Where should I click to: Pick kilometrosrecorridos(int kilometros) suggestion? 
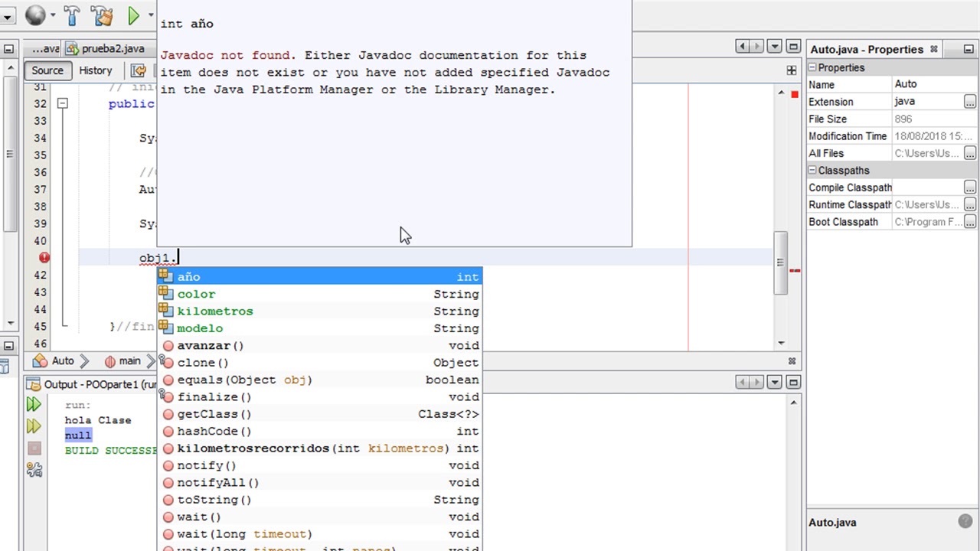click(x=319, y=448)
